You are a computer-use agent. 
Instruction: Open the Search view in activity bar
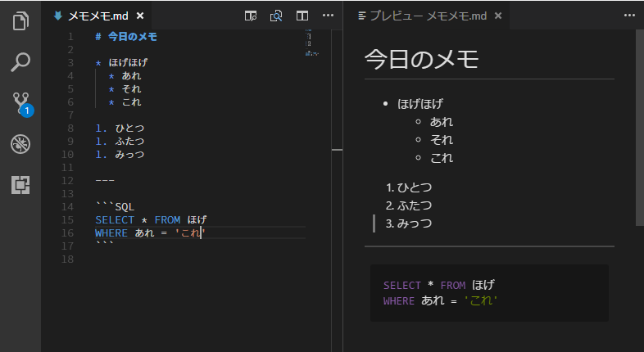click(20, 62)
